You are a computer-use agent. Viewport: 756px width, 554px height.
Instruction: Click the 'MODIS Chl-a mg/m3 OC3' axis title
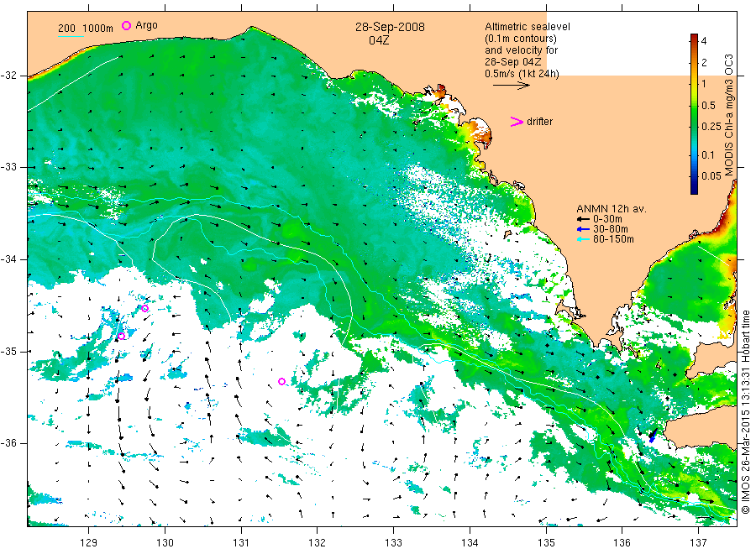point(728,115)
